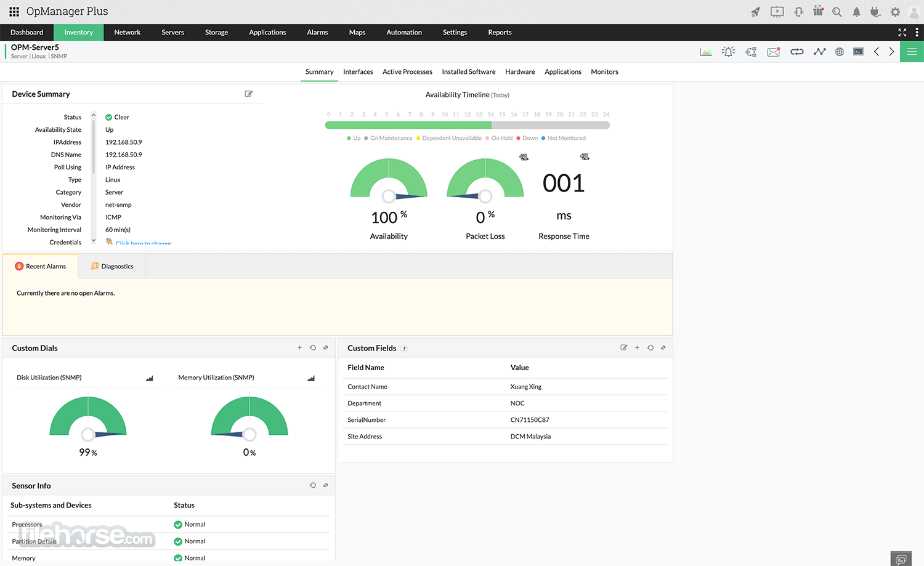The width and height of the screenshot is (924, 566).
Task: Click the workflow diagram icon
Action: click(751, 52)
